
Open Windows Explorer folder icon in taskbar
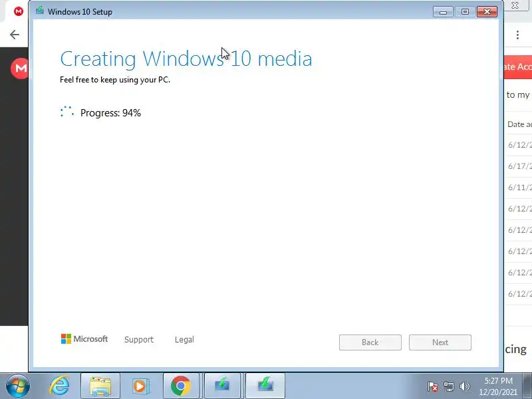(100, 386)
